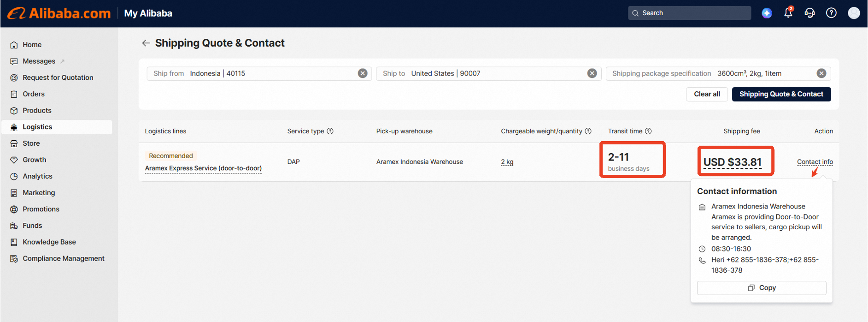The height and width of the screenshot is (322, 868).
Task: Click into the header Search box
Action: pos(689,13)
